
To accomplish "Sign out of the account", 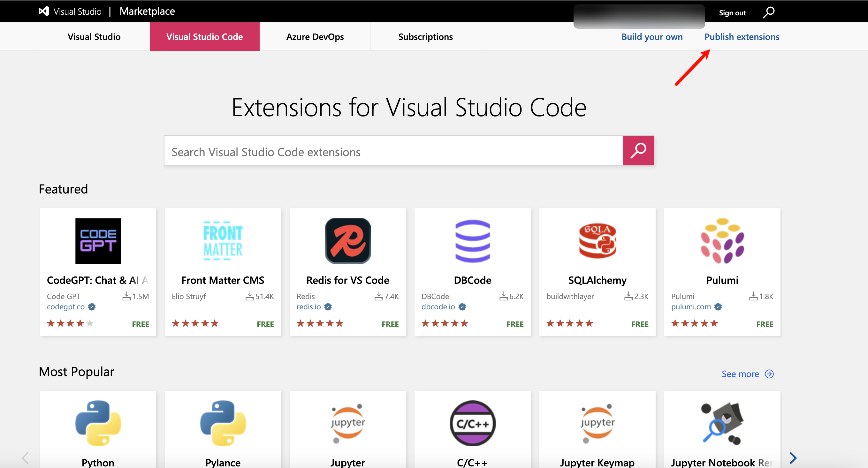I will pyautogui.click(x=732, y=13).
